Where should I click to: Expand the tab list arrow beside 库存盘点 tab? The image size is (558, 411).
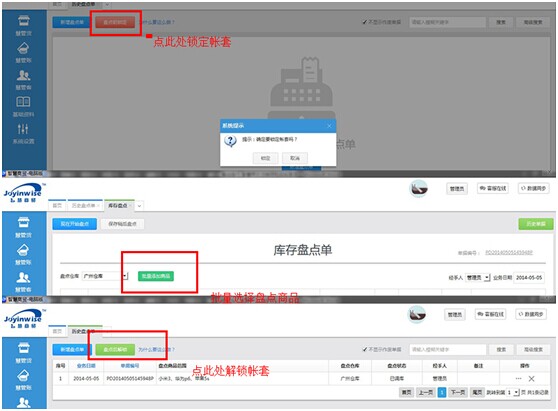tap(140, 206)
